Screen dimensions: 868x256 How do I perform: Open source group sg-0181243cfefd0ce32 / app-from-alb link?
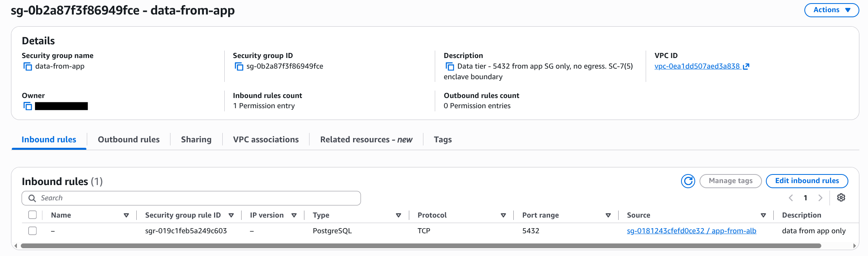pyautogui.click(x=691, y=231)
